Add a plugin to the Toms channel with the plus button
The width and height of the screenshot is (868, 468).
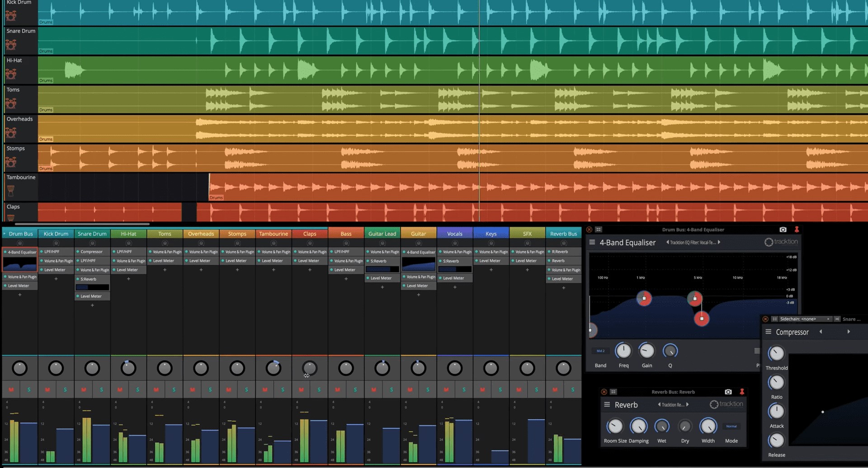point(165,270)
